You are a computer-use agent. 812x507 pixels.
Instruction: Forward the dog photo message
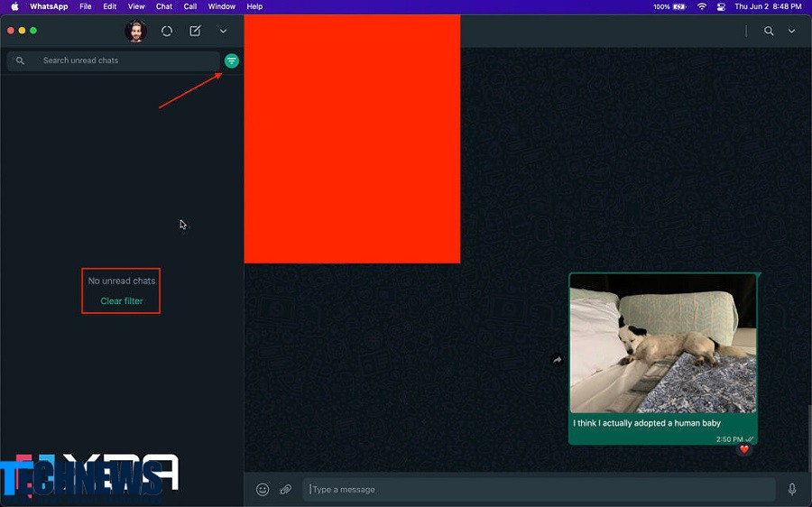click(x=558, y=360)
